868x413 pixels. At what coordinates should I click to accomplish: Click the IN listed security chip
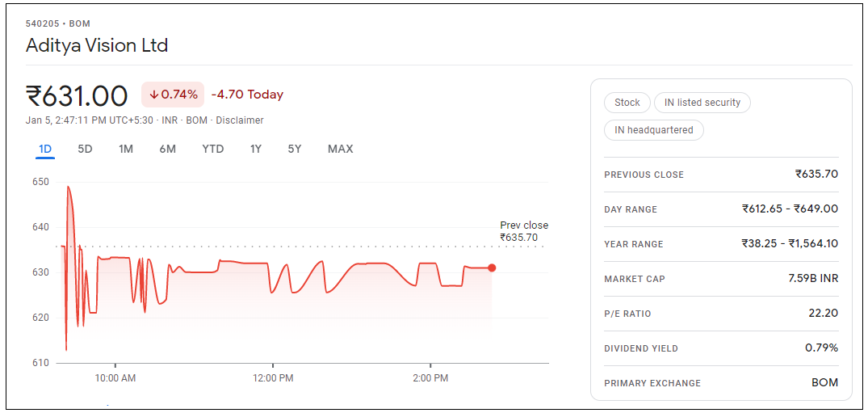click(x=702, y=103)
